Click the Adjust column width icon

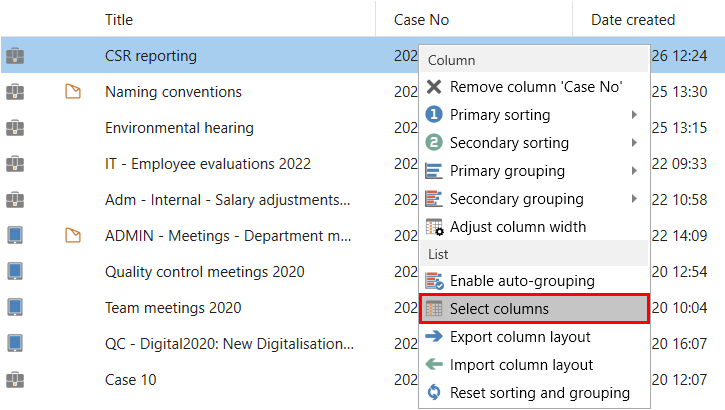tap(434, 227)
